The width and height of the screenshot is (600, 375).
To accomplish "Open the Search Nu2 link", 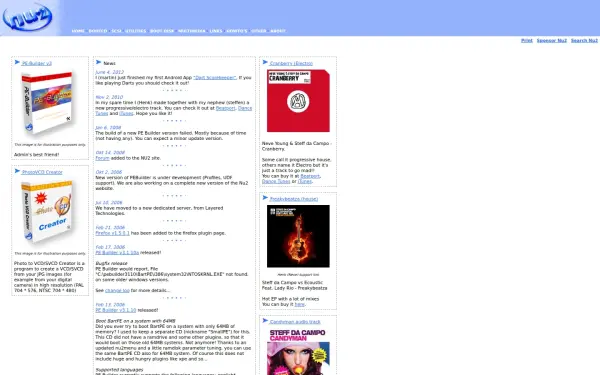I will (584, 41).
